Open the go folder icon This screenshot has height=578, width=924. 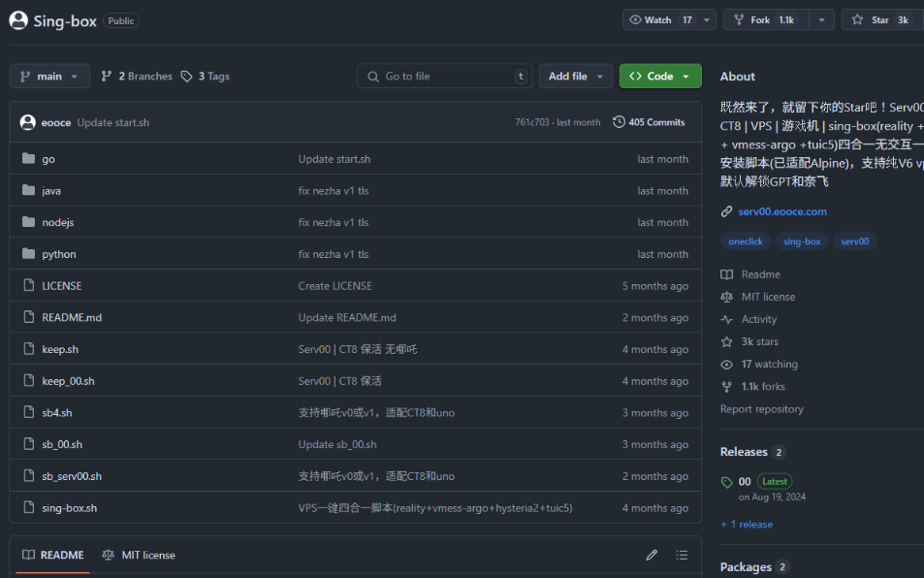point(28,158)
